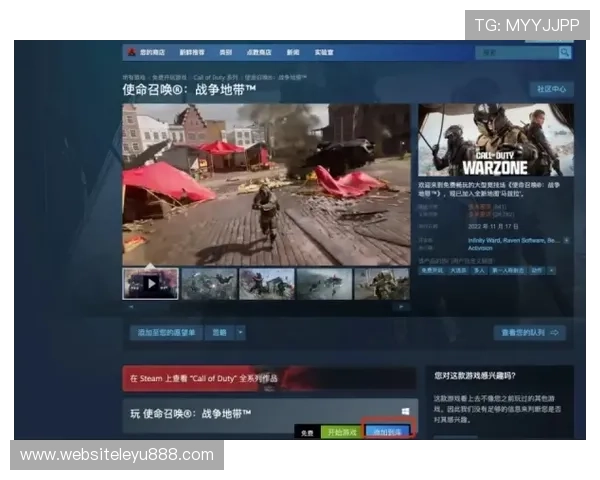Image resolution: width=600 pixels, height=480 pixels.
Task: Play the first video thumbnail
Action: pyautogui.click(x=150, y=283)
